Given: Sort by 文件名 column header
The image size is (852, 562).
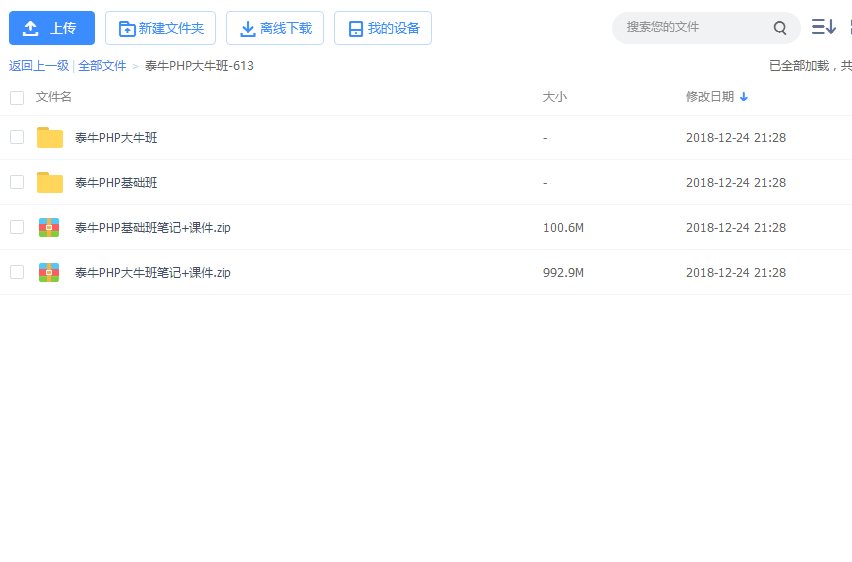Looking at the screenshot, I should pyautogui.click(x=54, y=97).
